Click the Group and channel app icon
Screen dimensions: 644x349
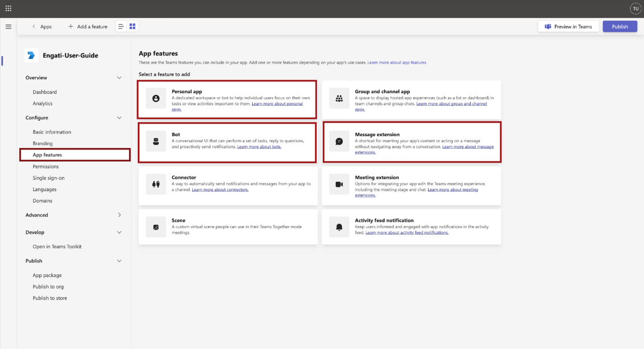(339, 99)
